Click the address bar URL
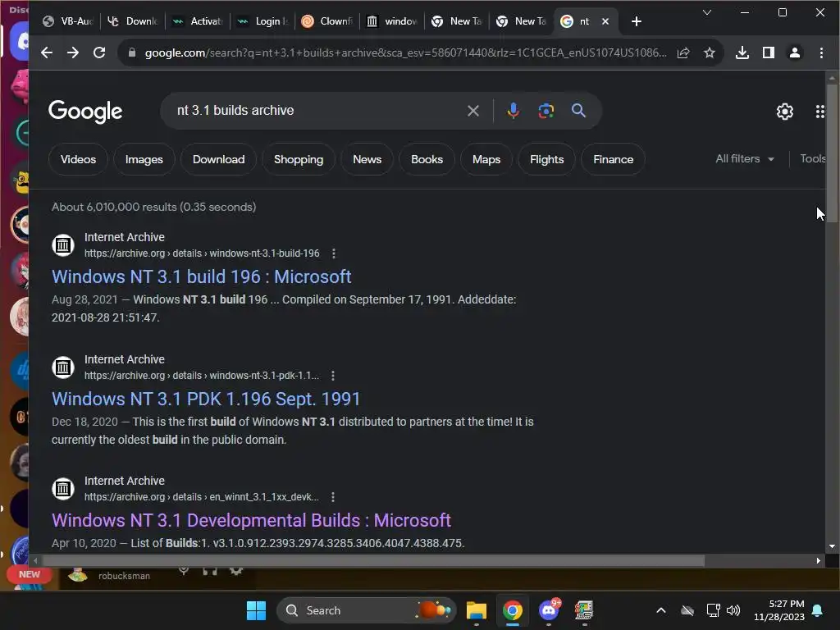Viewport: 840px width, 630px height. (x=405, y=52)
